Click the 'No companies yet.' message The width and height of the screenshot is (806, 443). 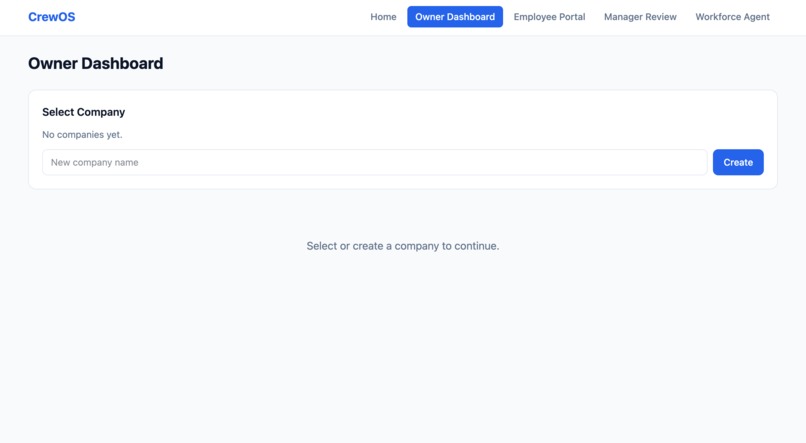point(82,135)
